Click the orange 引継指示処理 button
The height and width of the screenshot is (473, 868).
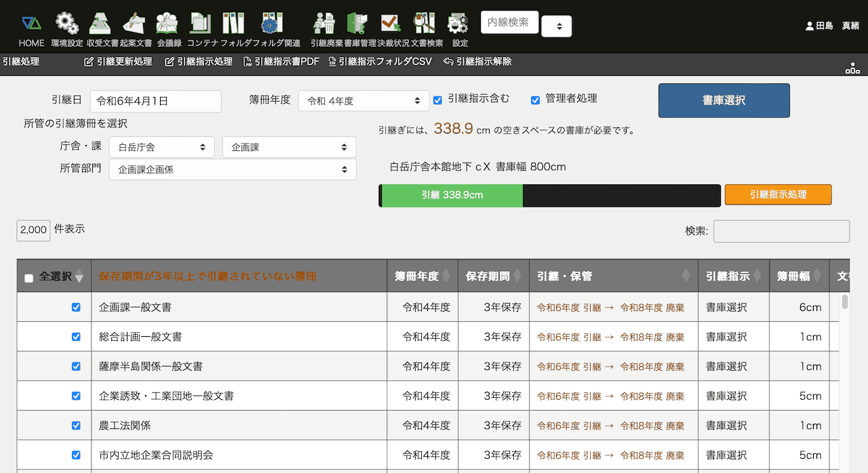(778, 194)
